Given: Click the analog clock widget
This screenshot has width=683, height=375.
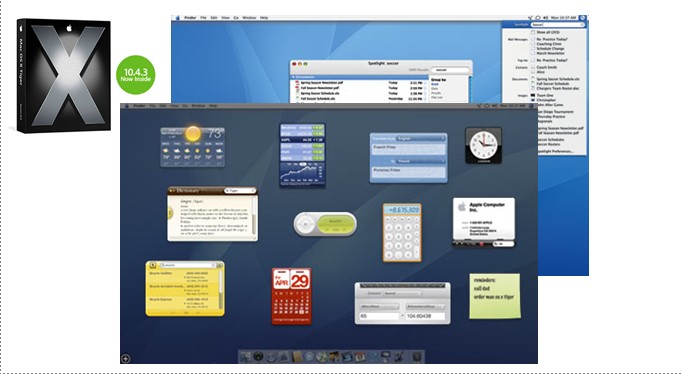Looking at the screenshot, I should 483,145.
